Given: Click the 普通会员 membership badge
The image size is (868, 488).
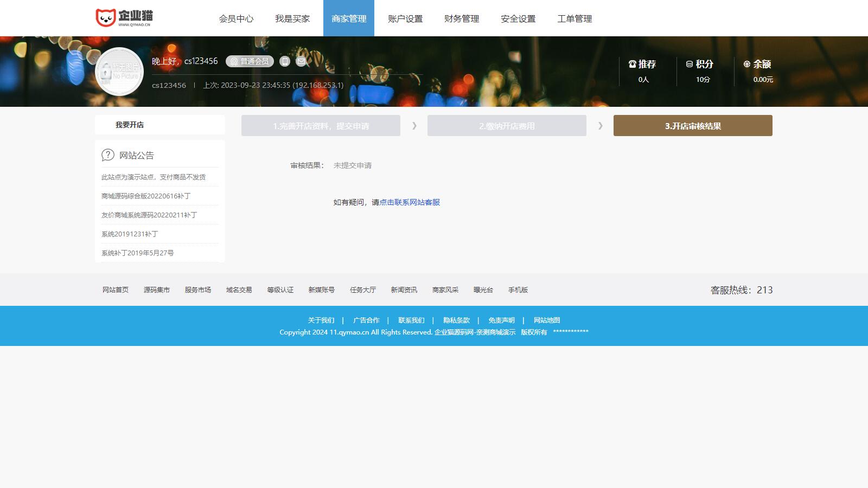Looking at the screenshot, I should [x=250, y=61].
